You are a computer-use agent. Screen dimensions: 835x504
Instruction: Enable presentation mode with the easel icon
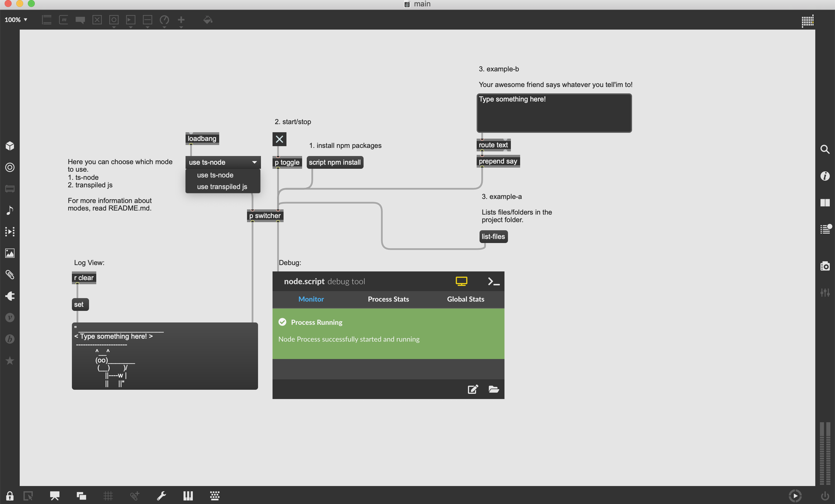pyautogui.click(x=54, y=496)
